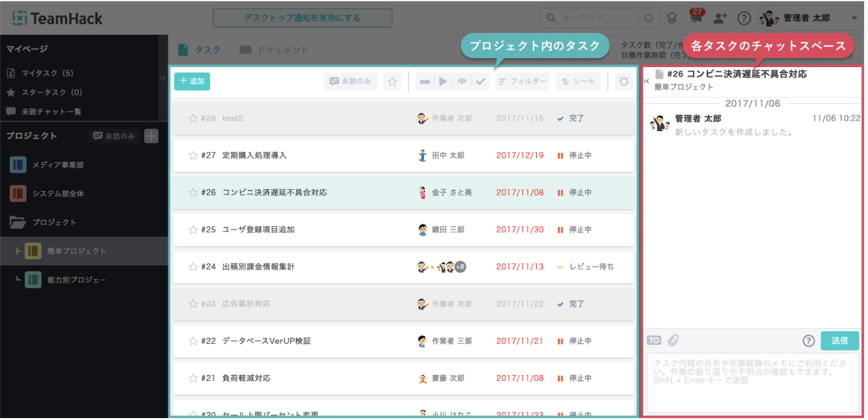The image size is (868, 420).
Task: Star task #28 test2
Action: click(x=193, y=118)
